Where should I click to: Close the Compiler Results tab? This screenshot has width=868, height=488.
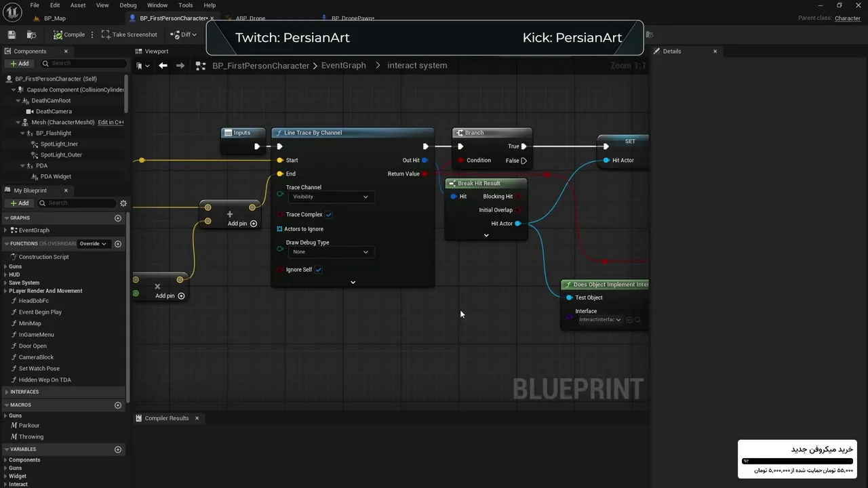point(197,418)
